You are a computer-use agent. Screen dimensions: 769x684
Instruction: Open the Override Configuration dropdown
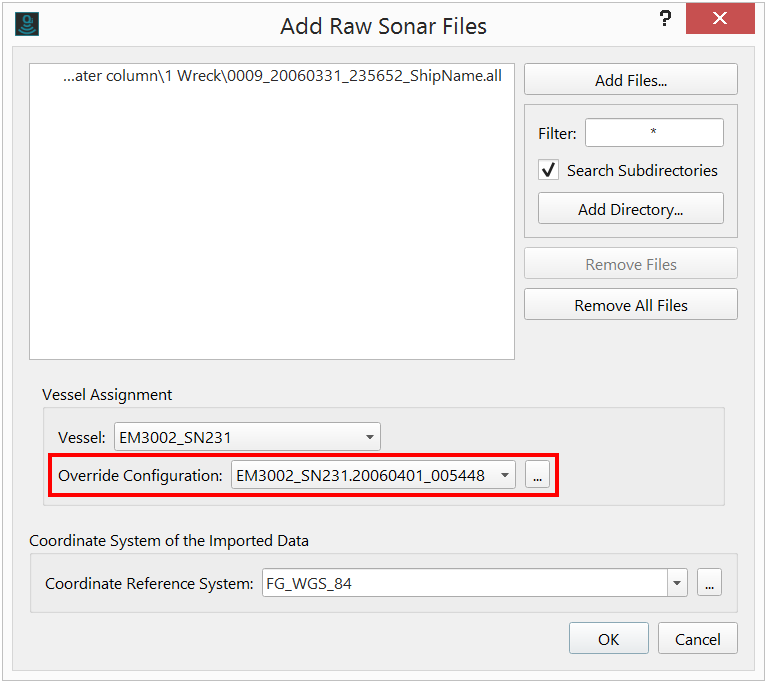pos(505,476)
